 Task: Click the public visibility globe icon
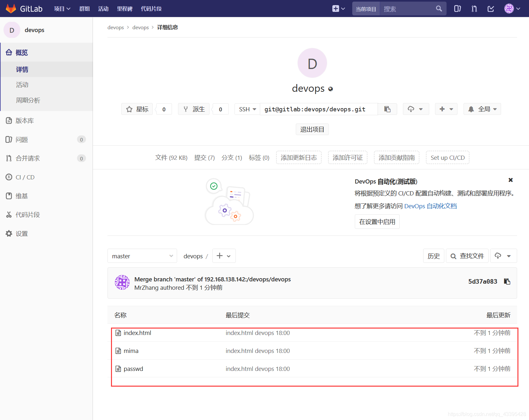pos(330,89)
